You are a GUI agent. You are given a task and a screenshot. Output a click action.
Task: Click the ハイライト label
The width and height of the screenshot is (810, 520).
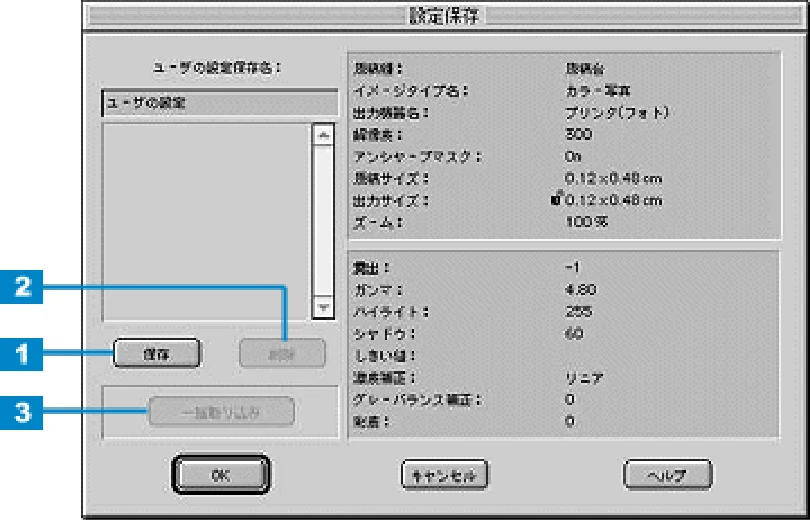pyautogui.click(x=391, y=311)
